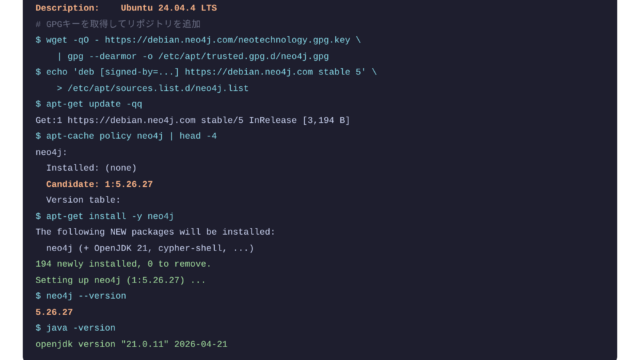Click the apt-get install -y neo4j command

(105, 216)
